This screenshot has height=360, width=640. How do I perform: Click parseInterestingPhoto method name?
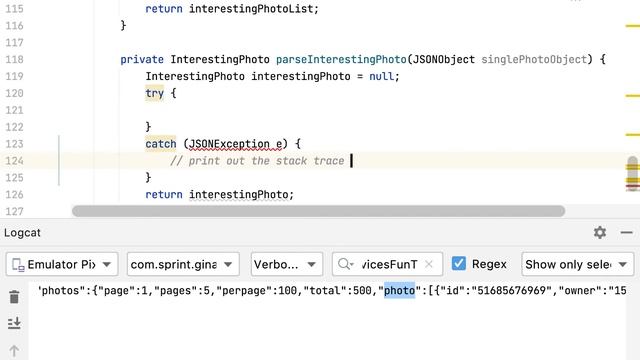[341, 60]
